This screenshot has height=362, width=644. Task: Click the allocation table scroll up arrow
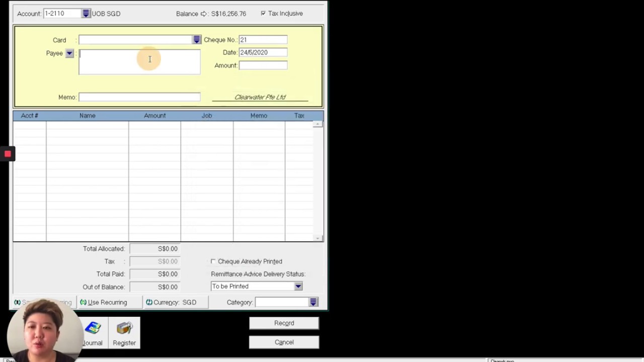[x=318, y=124]
